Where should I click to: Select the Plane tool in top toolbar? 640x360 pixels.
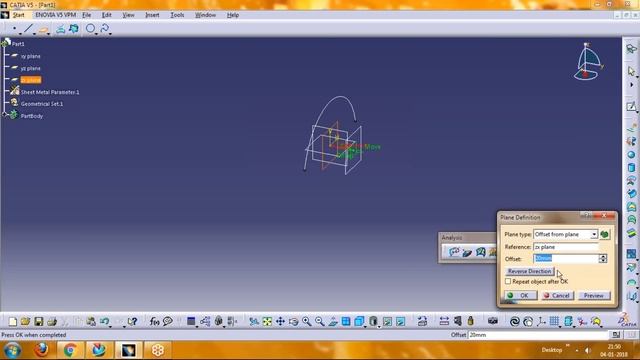[x=44, y=29]
